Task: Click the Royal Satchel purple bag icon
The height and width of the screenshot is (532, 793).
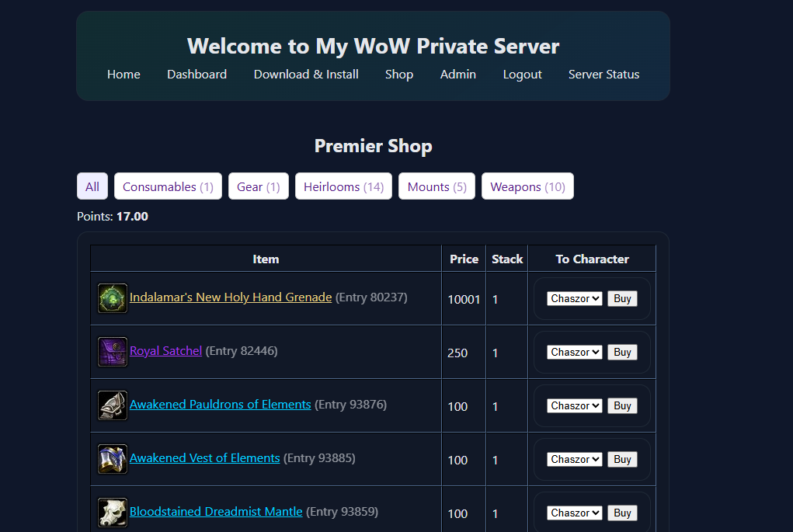Action: 113,352
